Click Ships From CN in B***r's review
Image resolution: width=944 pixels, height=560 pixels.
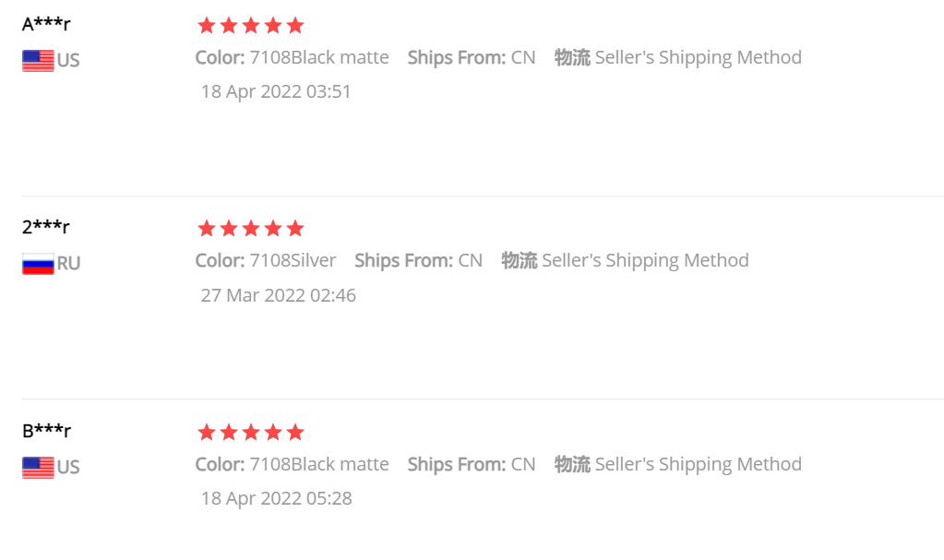pyautogui.click(x=472, y=464)
